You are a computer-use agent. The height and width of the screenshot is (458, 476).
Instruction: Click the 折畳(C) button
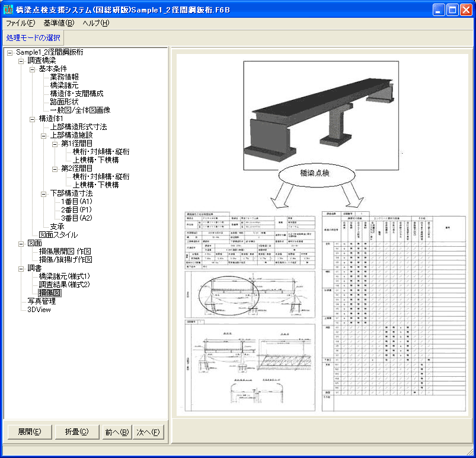(77, 432)
